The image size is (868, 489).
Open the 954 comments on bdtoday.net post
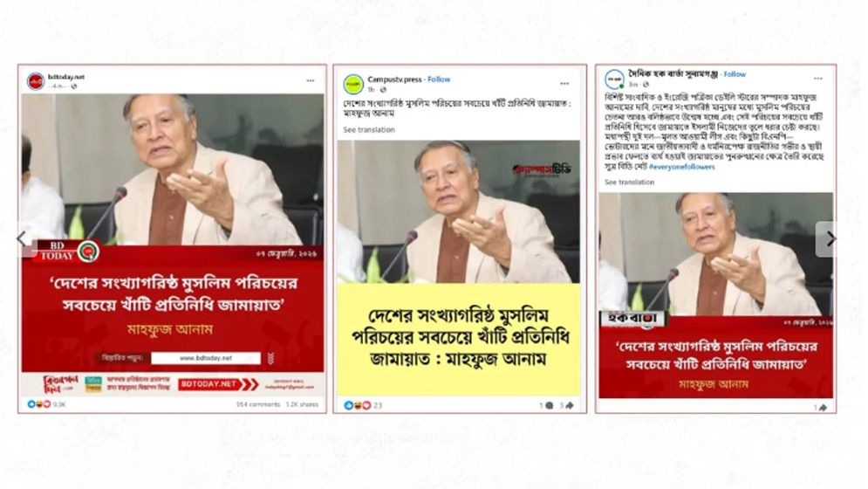click(x=258, y=404)
